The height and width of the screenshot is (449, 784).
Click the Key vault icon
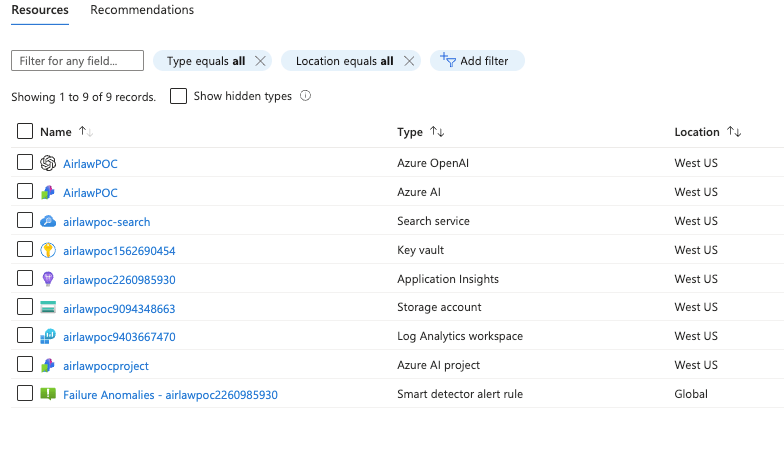click(x=48, y=251)
